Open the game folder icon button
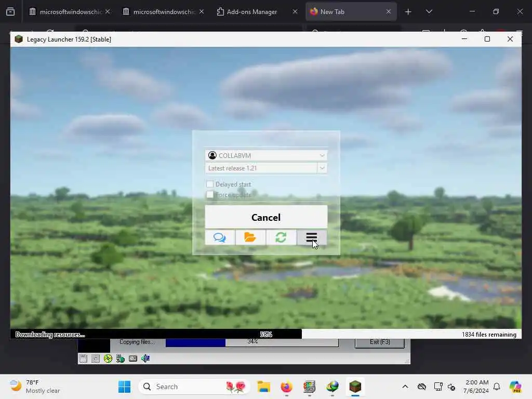The image size is (532, 399). (250, 237)
